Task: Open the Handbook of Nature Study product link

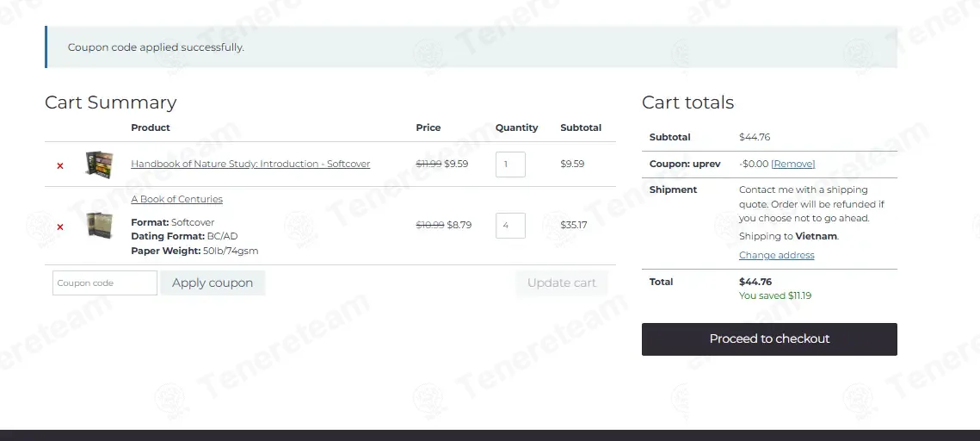Action: (250, 164)
